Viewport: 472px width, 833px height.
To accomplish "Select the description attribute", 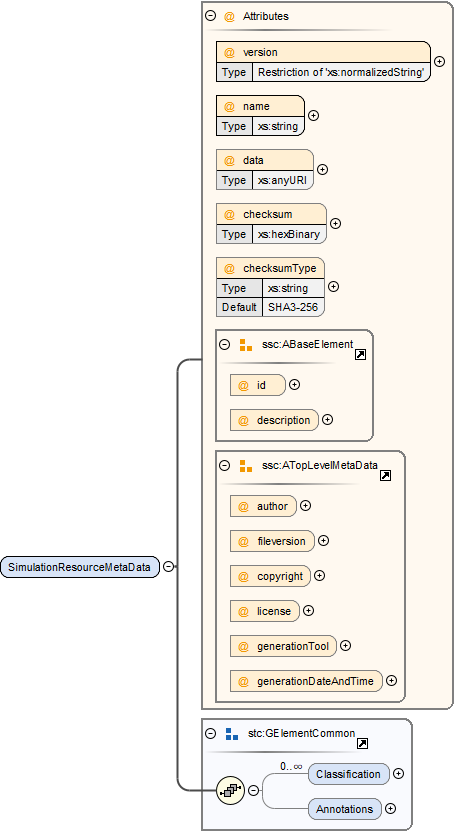I will [274, 420].
